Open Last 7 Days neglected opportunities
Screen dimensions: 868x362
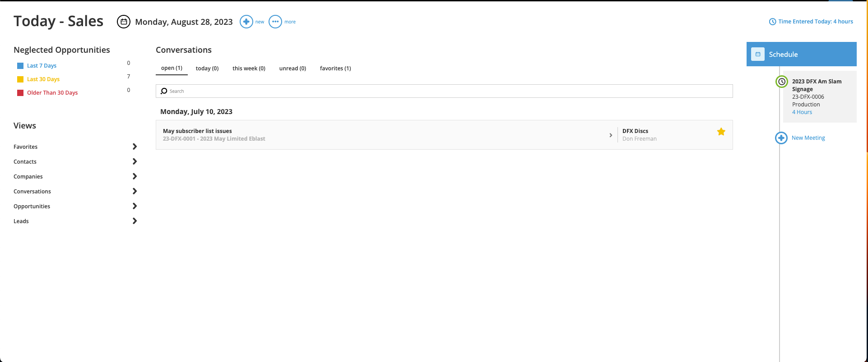(x=42, y=66)
